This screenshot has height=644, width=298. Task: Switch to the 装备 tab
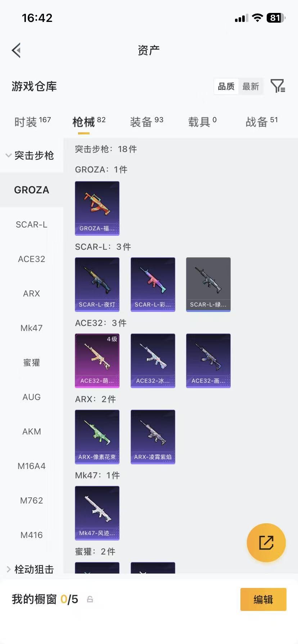[146, 122]
